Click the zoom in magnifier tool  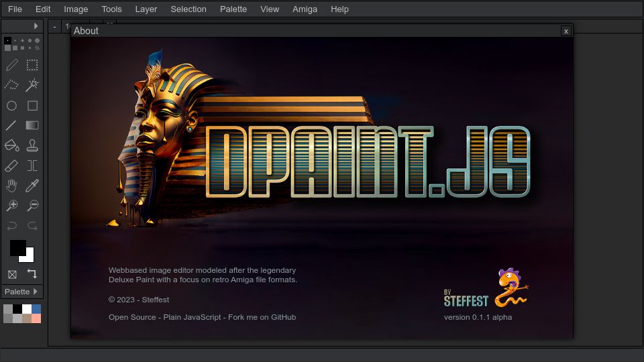[x=12, y=205]
